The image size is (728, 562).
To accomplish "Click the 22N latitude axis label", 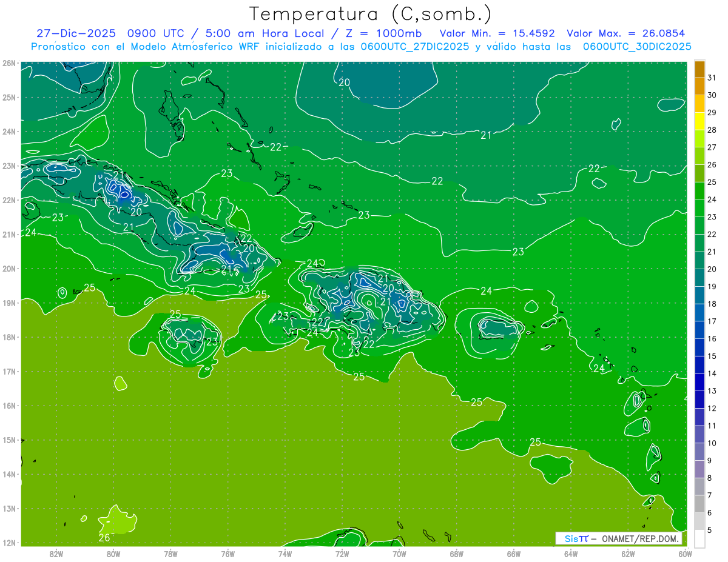I will (x=9, y=200).
